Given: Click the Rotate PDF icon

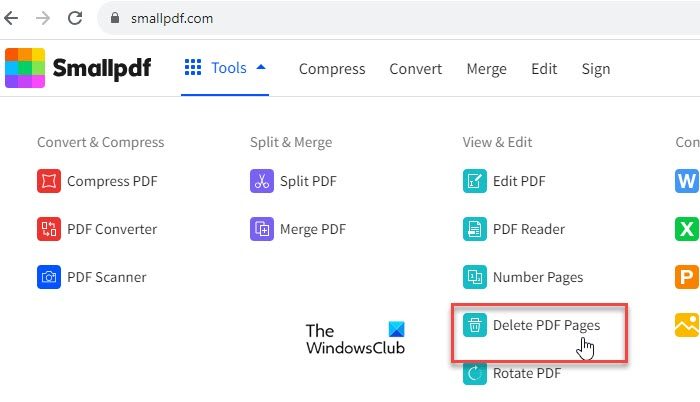Looking at the screenshot, I should (x=474, y=373).
